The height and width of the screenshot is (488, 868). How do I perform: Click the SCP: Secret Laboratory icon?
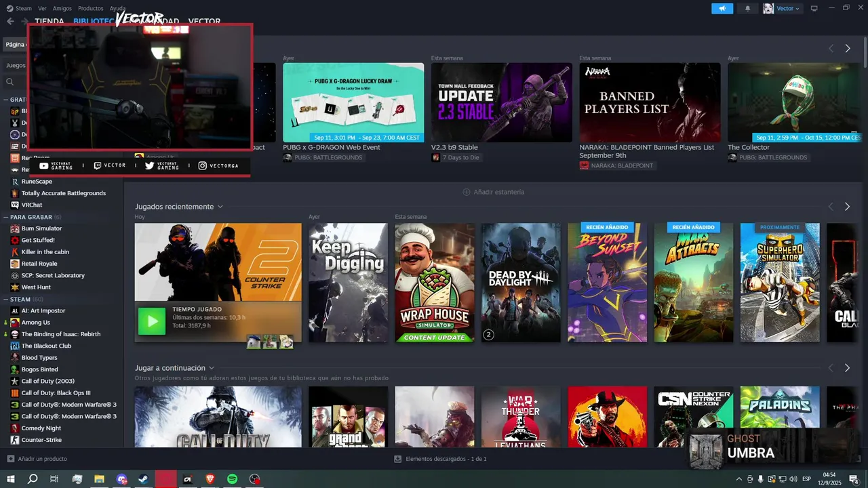click(x=15, y=275)
